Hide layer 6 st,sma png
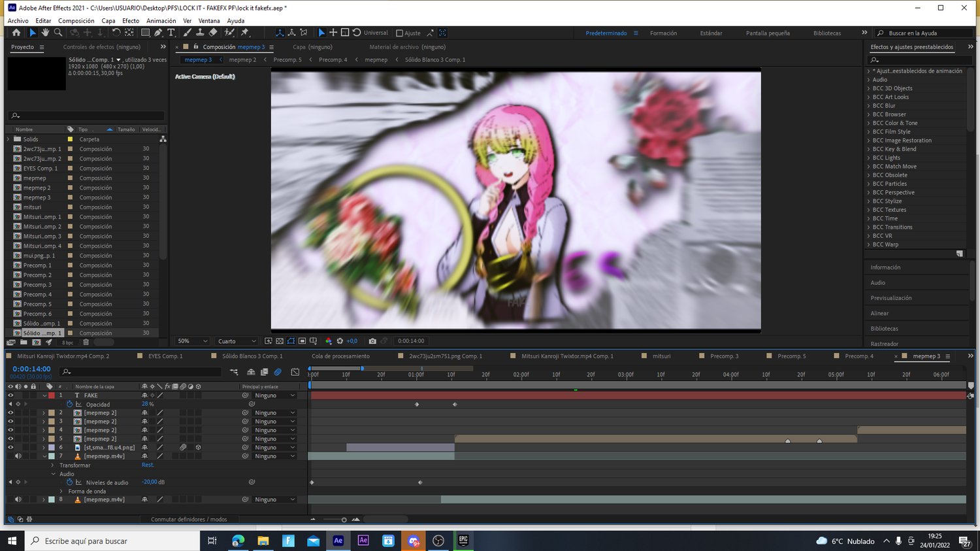The width and height of the screenshot is (980, 551). (10, 448)
